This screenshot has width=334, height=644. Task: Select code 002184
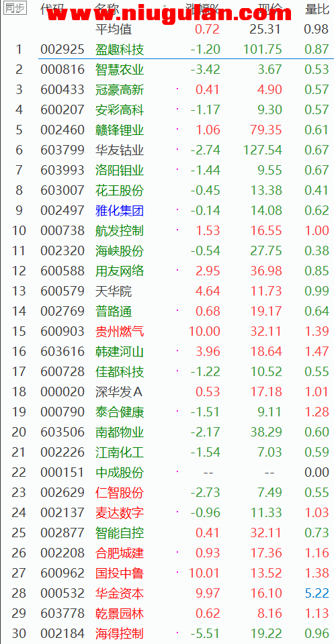click(x=62, y=633)
